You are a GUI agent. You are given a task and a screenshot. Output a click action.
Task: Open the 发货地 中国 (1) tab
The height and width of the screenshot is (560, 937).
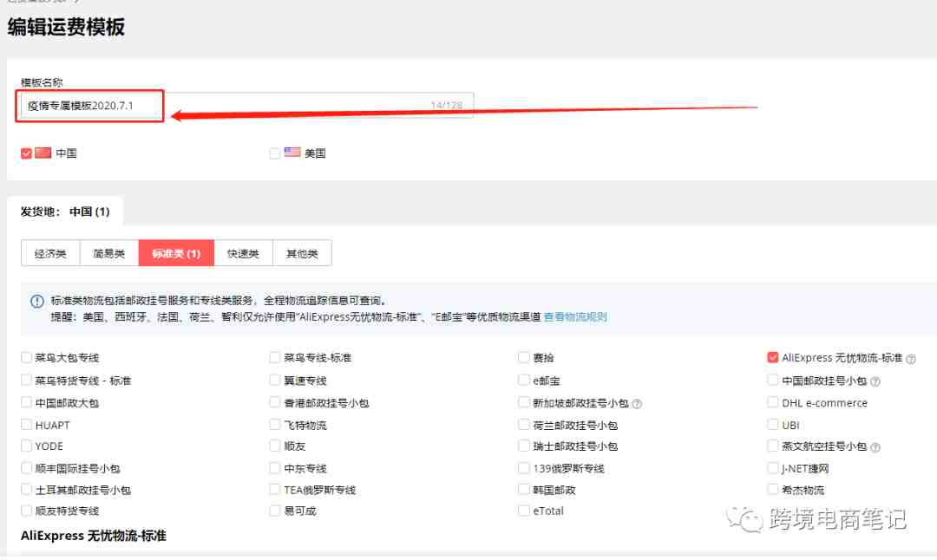pyautogui.click(x=65, y=212)
